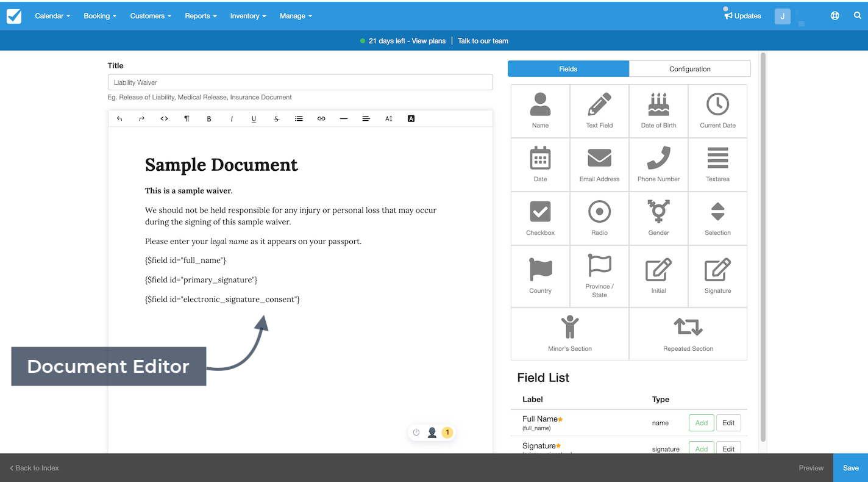868x482 pixels.
Task: Open the View plans link
Action: point(429,41)
